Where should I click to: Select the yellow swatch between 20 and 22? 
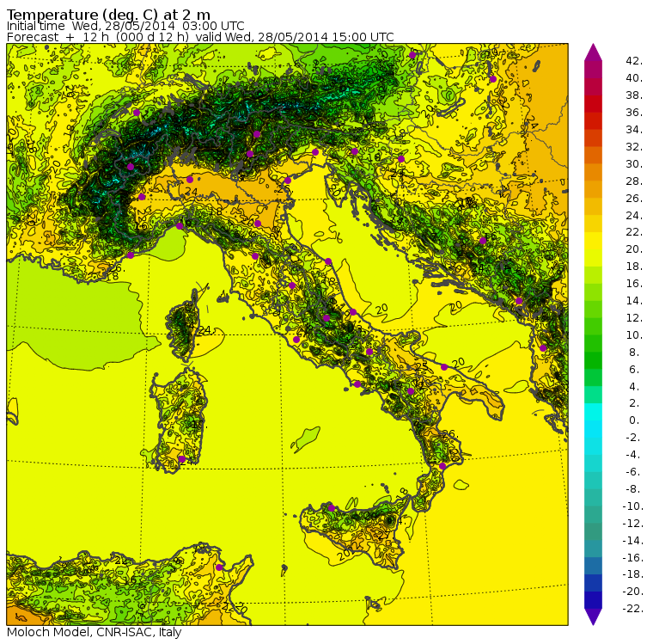(x=593, y=241)
